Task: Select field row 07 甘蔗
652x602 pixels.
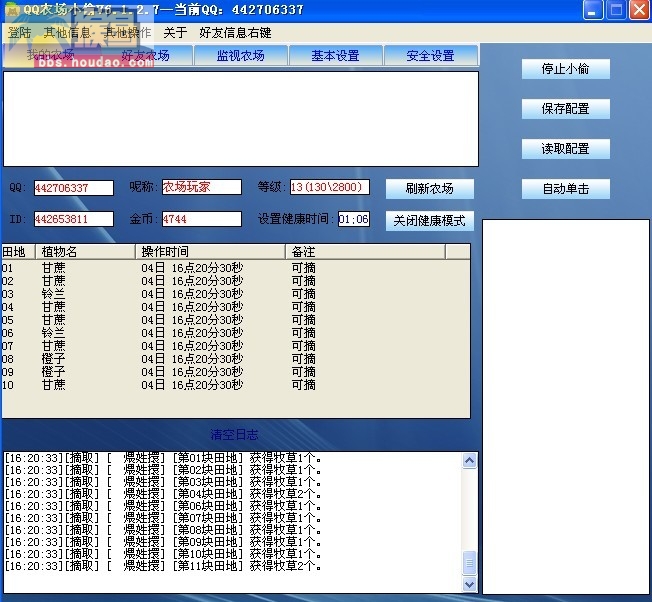Action: click(x=236, y=345)
